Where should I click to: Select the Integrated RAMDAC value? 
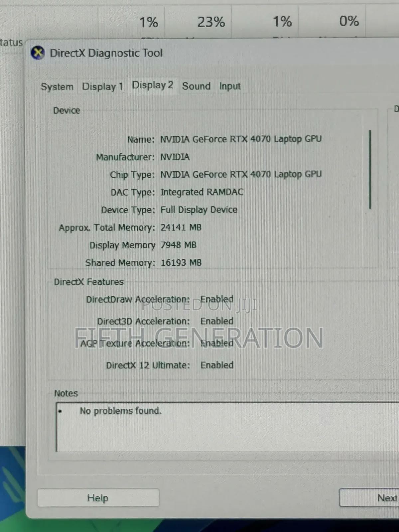click(202, 192)
